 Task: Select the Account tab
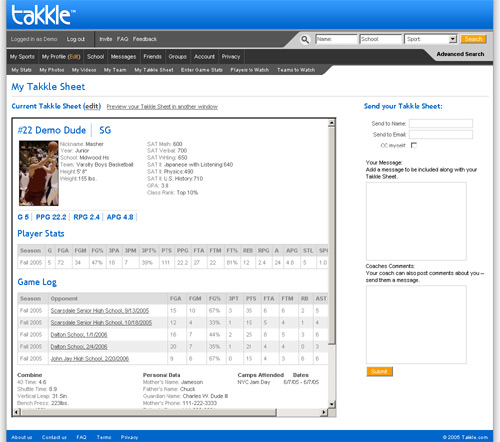pos(204,57)
